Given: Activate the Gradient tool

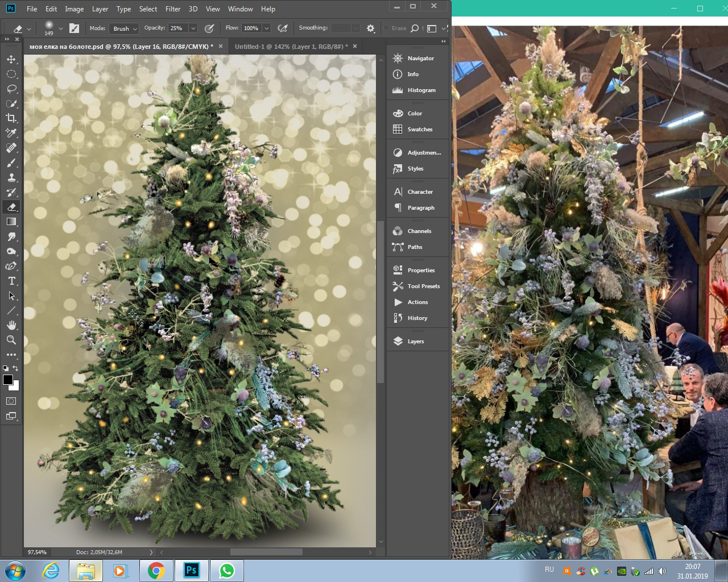Looking at the screenshot, I should click(11, 222).
